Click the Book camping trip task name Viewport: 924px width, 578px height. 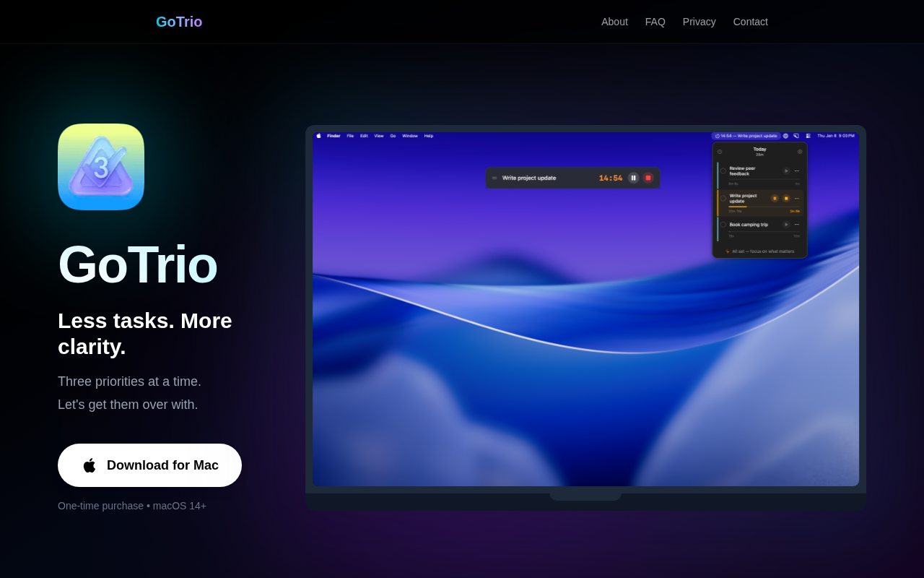749,225
